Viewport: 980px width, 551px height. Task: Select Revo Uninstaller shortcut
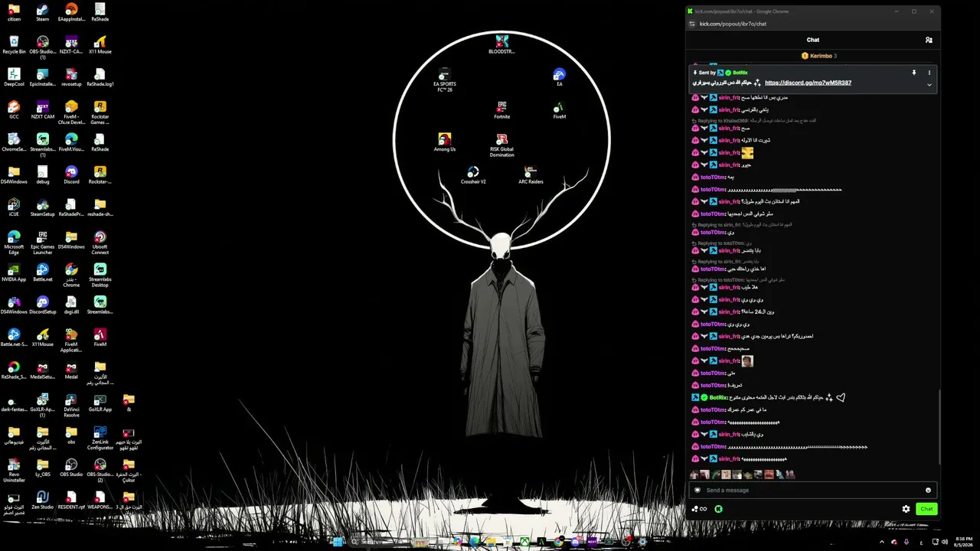(14, 471)
